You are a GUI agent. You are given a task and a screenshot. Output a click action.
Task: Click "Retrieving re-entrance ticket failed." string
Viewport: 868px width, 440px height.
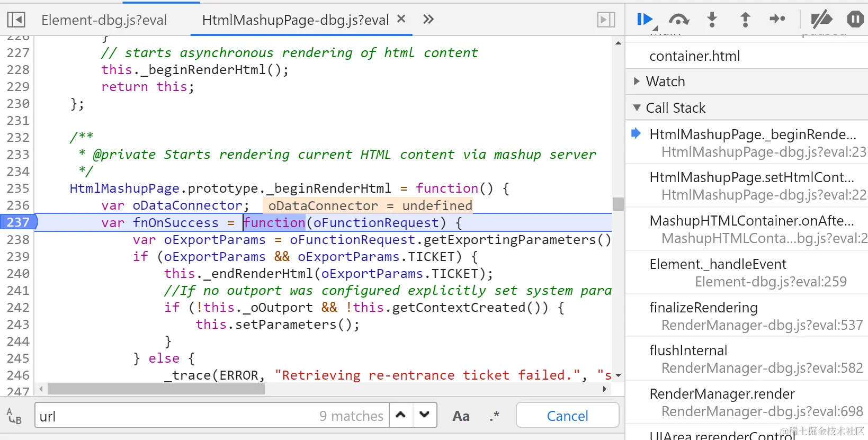point(427,375)
